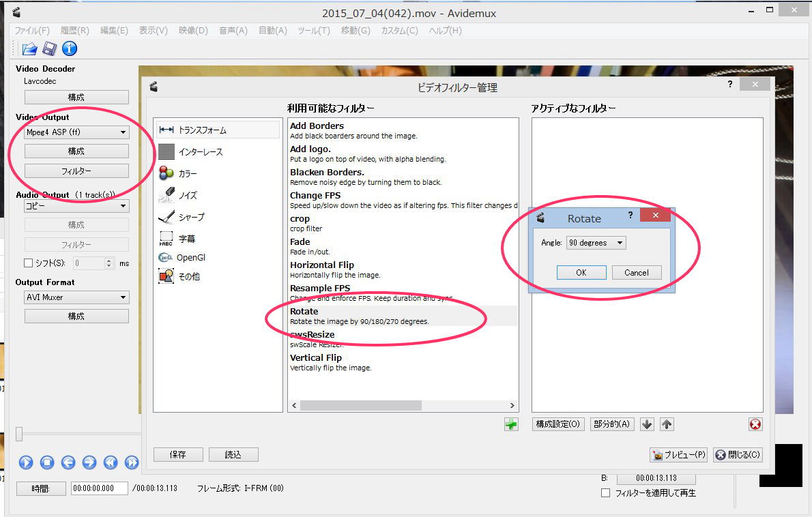Enable the シフト(S) audio shift checkbox
Viewport: 812px width, 517px height.
[x=29, y=263]
